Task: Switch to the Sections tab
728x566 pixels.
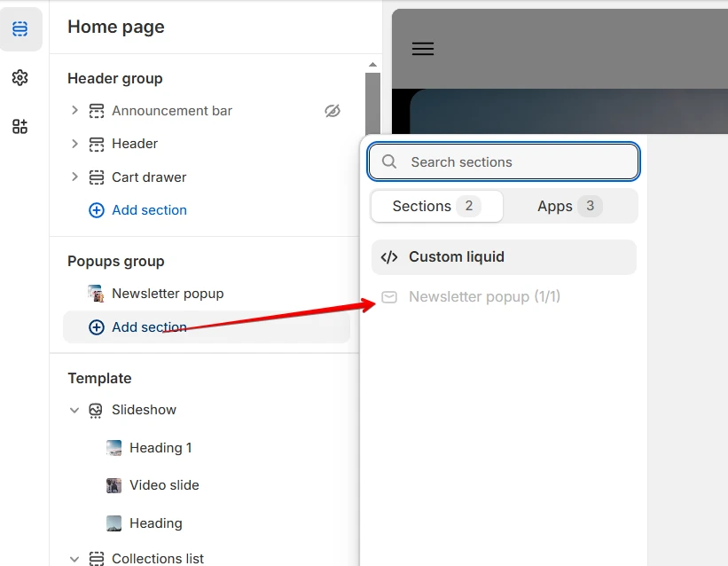Action: (x=437, y=206)
